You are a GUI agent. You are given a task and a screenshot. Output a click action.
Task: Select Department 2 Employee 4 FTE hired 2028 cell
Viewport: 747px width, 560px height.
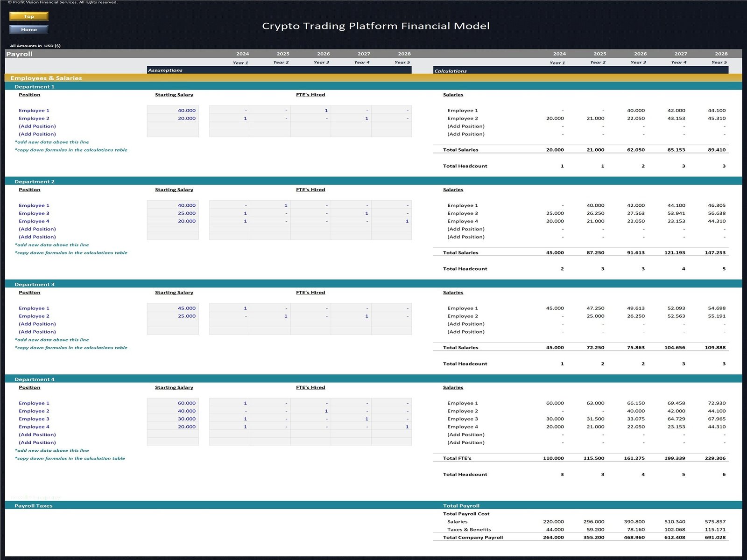(391, 221)
